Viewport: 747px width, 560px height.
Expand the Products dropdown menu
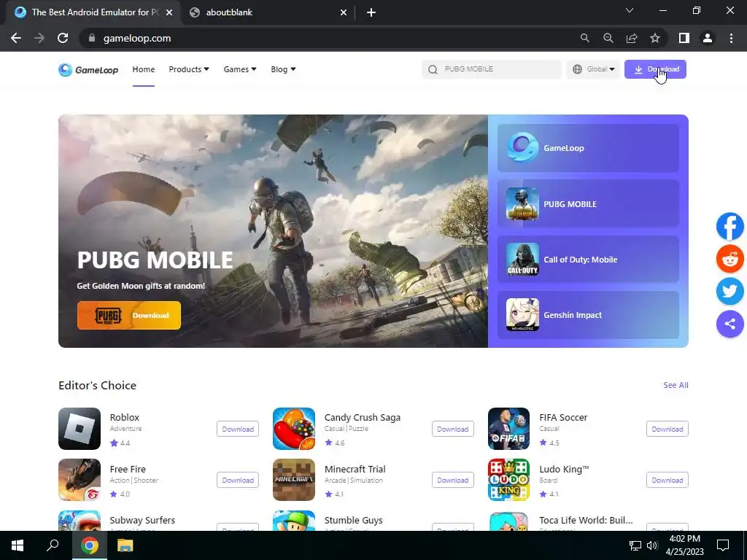coord(189,69)
